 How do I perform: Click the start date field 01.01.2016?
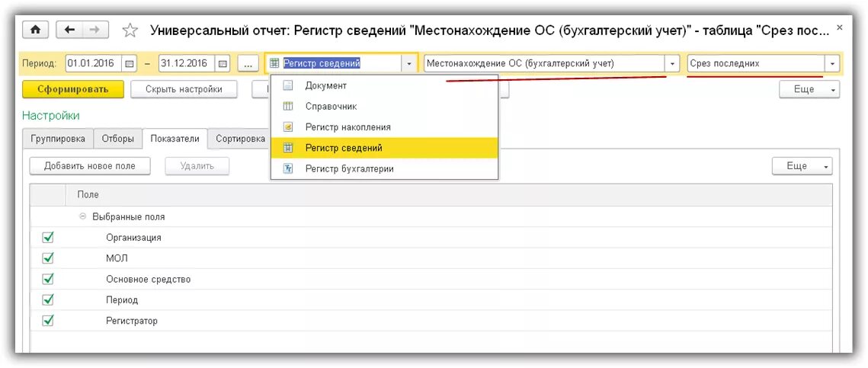click(94, 64)
